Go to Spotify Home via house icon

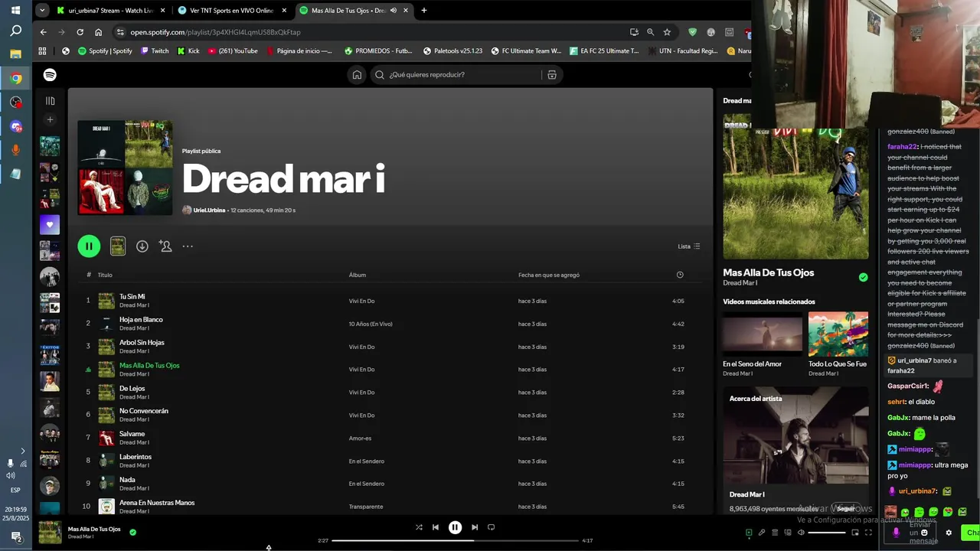click(357, 75)
